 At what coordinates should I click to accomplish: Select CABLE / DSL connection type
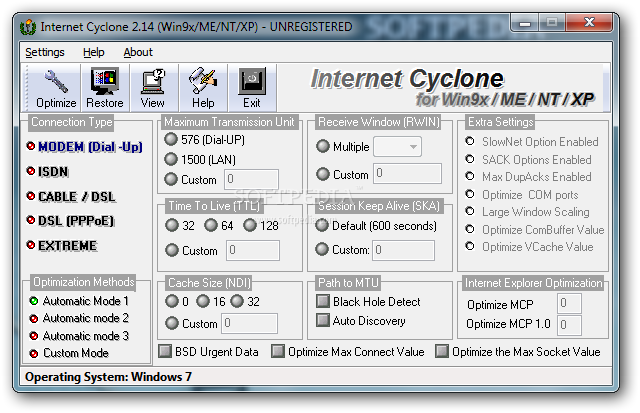pos(71,196)
